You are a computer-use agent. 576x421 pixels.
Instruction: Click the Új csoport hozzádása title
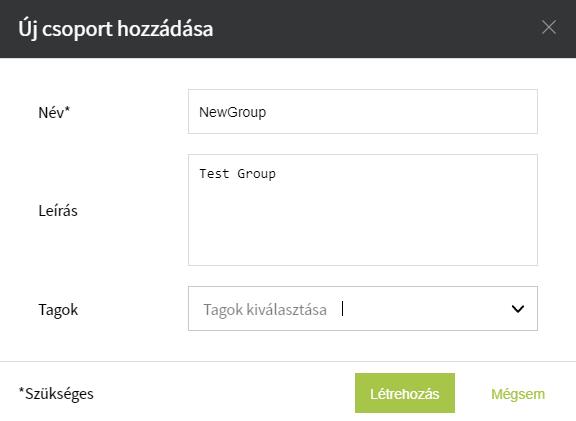[x=116, y=29]
